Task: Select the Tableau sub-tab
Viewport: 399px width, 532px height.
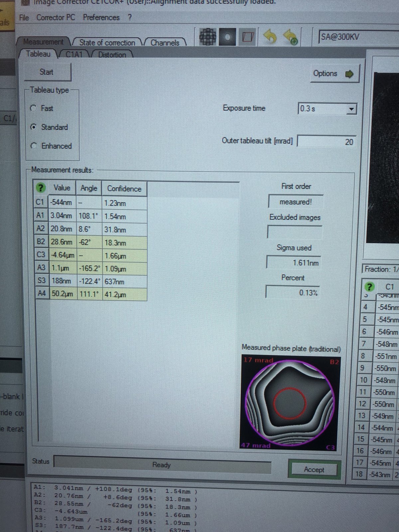Action: [x=38, y=54]
